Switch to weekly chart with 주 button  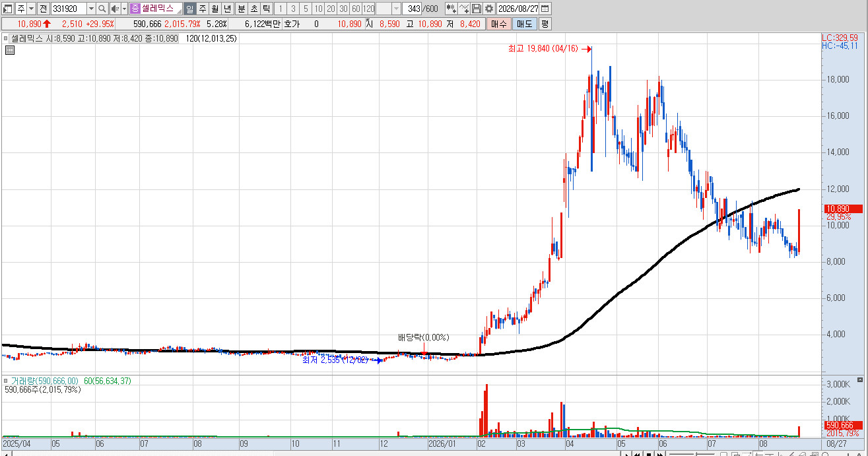point(203,9)
